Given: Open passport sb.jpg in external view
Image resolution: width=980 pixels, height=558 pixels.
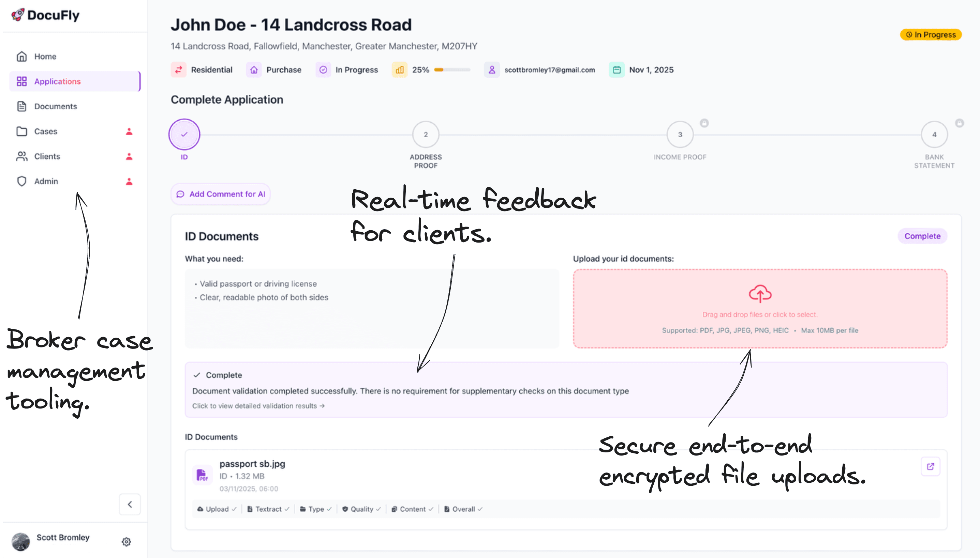Looking at the screenshot, I should coord(930,466).
